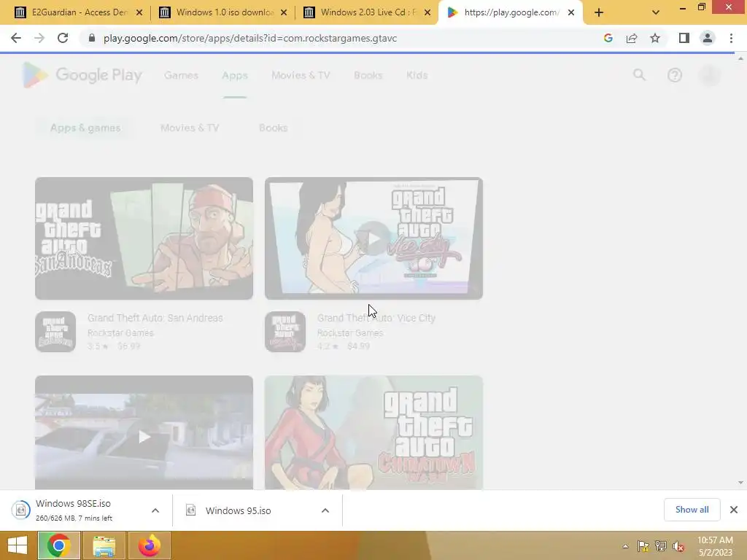
Task: Click the muted volume tray icon
Action: [x=678, y=547]
